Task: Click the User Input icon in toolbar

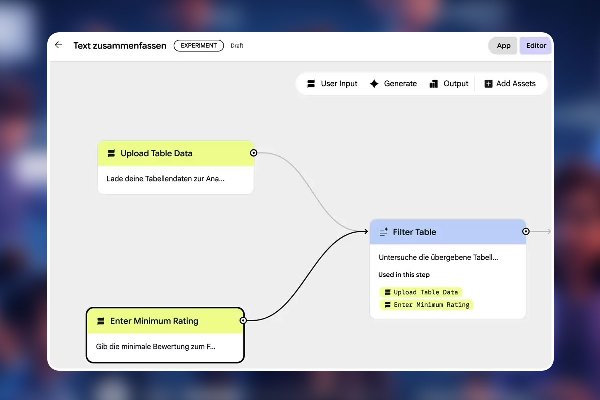Action: [x=311, y=83]
